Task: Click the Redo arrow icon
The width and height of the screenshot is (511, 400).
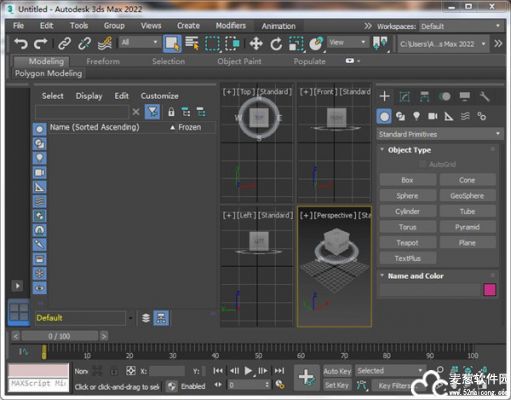Action: pos(41,44)
